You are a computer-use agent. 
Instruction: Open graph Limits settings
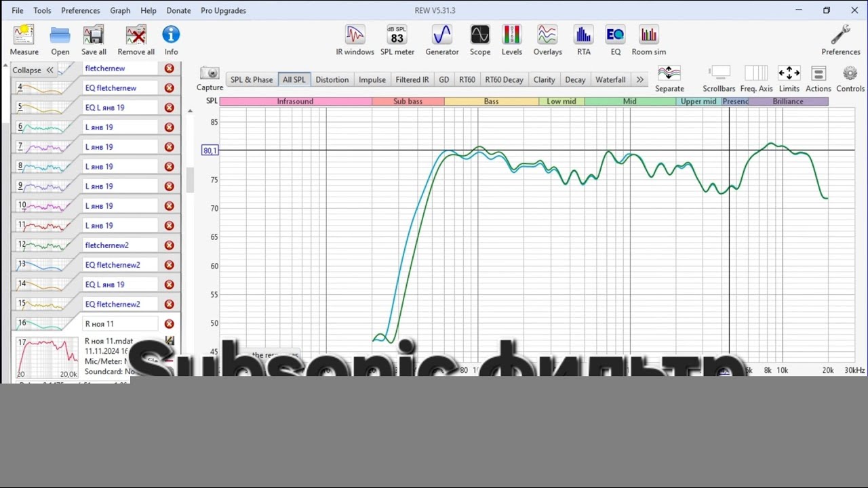click(x=789, y=79)
